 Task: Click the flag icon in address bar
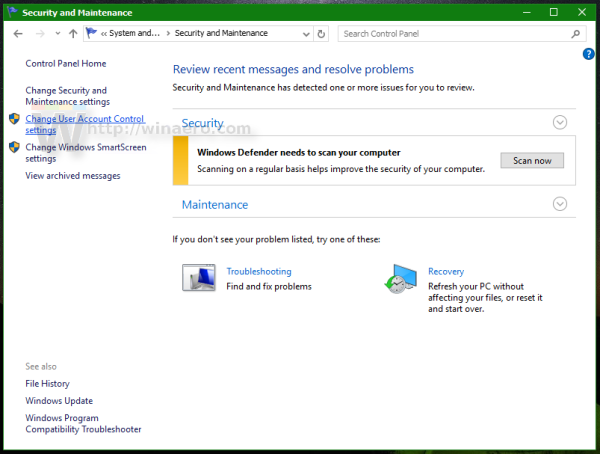[x=91, y=33]
